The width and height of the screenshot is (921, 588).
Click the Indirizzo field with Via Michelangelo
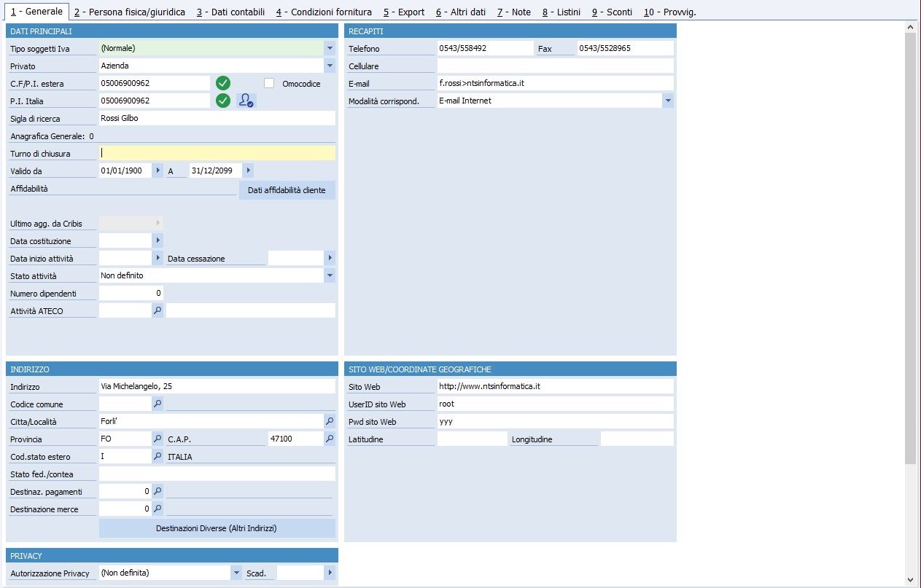pyautogui.click(x=217, y=386)
